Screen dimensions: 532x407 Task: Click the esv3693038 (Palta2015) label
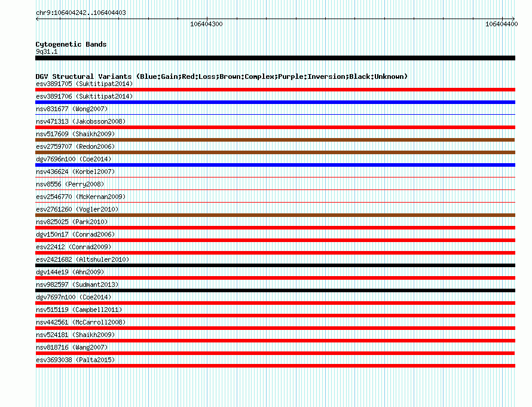pyautogui.click(x=75, y=360)
